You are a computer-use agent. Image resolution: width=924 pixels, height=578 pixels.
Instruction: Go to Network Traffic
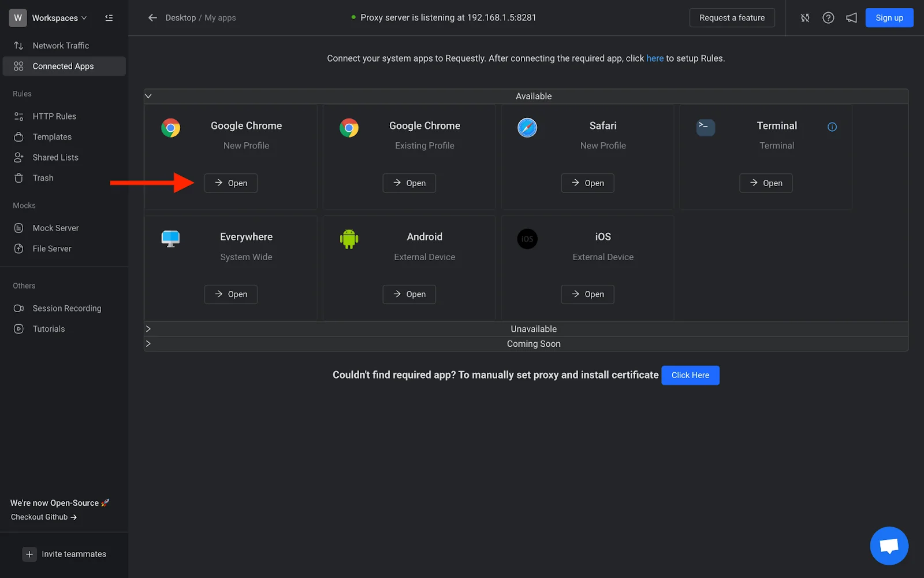click(64, 46)
